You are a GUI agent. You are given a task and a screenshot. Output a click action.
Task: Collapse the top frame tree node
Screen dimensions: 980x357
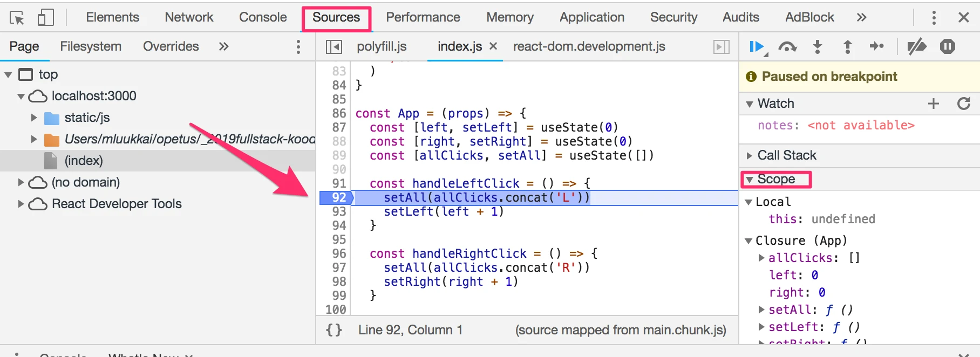point(8,74)
